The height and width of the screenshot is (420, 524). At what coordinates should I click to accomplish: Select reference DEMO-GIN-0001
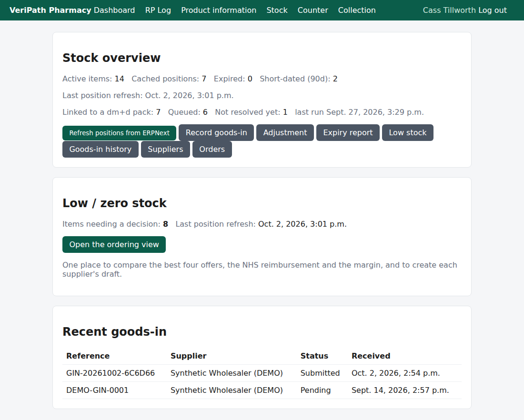pyautogui.click(x=97, y=390)
